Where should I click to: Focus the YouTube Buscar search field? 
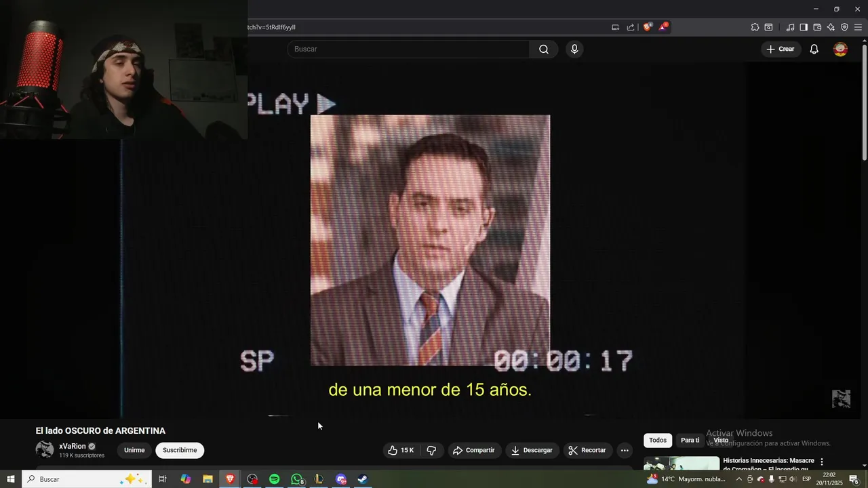pos(408,49)
